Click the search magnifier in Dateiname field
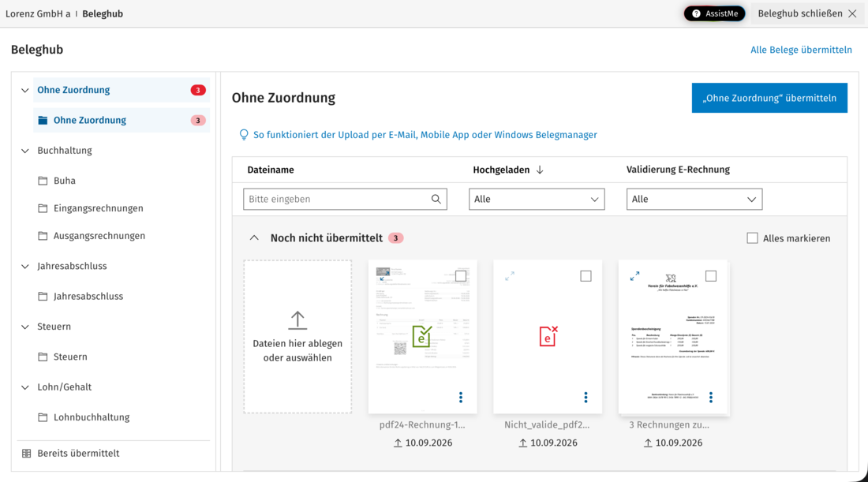The width and height of the screenshot is (868, 482). pyautogui.click(x=436, y=200)
